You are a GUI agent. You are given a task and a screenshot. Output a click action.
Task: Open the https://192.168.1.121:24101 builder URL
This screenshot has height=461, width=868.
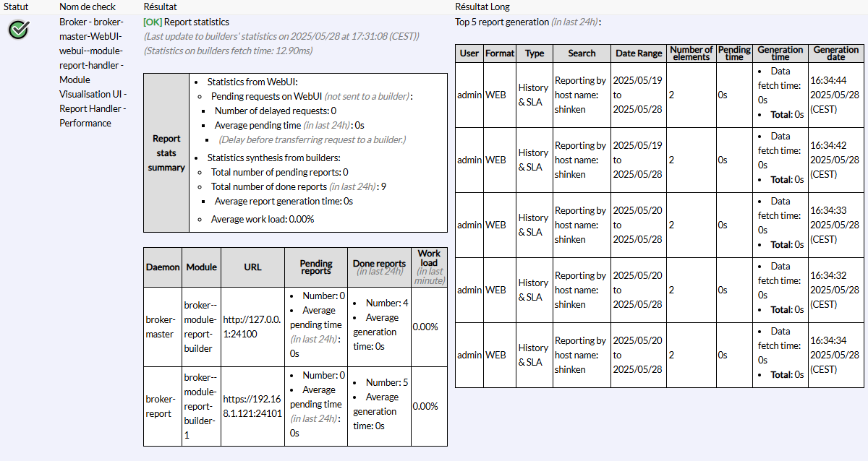(252, 406)
